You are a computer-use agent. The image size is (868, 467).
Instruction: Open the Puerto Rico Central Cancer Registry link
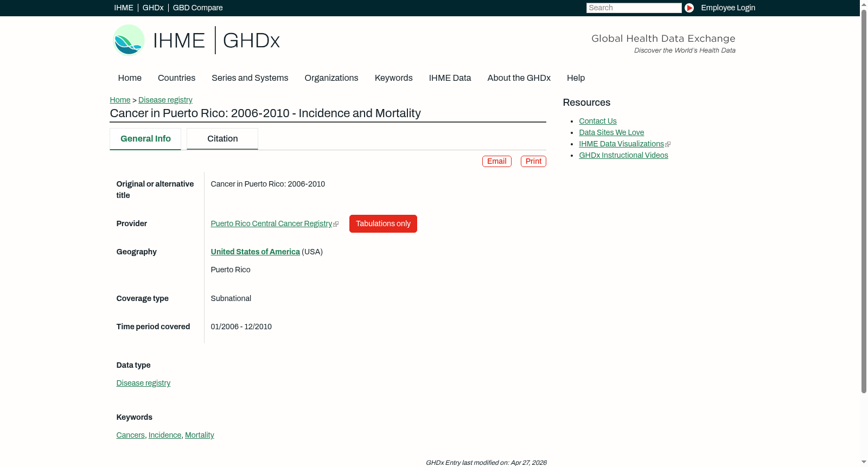click(x=271, y=224)
